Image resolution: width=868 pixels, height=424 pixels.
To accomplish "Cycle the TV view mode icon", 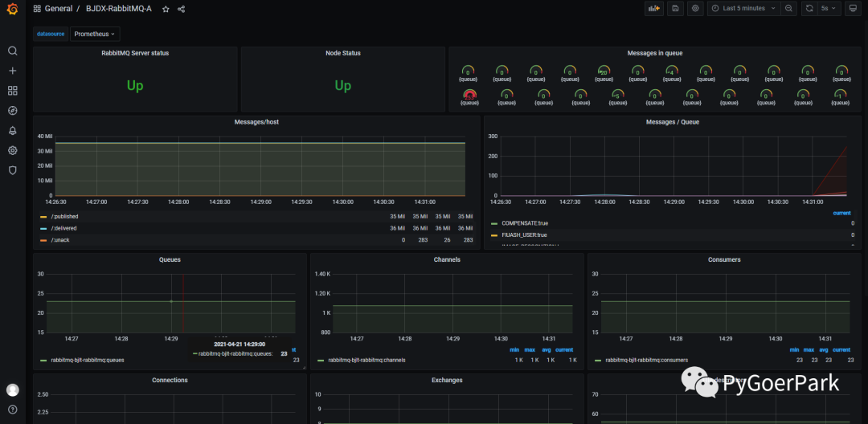I will tap(851, 8).
